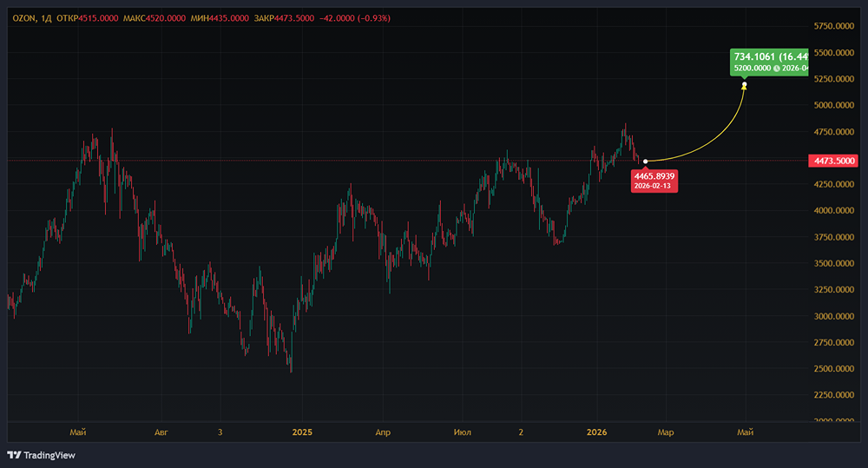Click the ЗАКР 4473.5000 close value
Viewport: 868px width, 468px height.
click(284, 18)
